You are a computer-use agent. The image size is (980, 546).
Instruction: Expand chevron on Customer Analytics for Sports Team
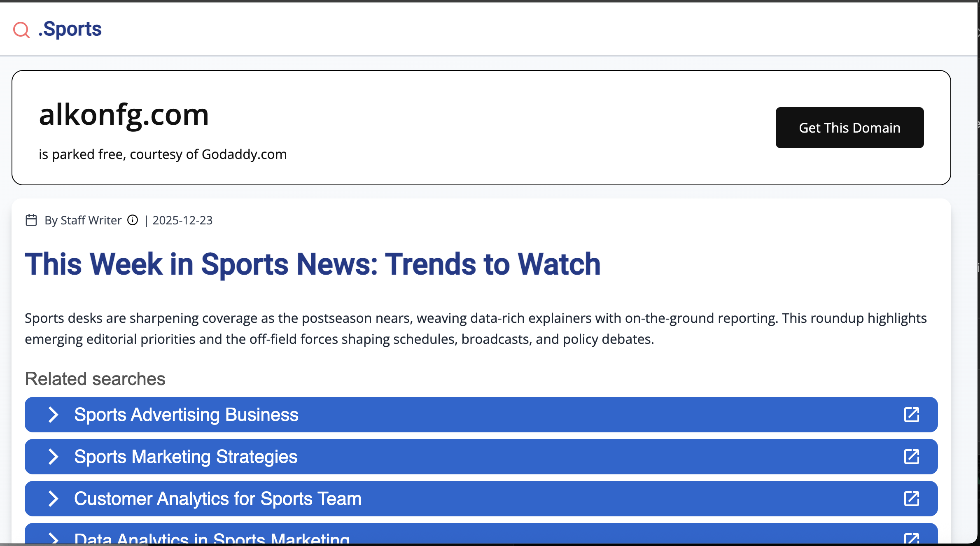[x=53, y=499]
